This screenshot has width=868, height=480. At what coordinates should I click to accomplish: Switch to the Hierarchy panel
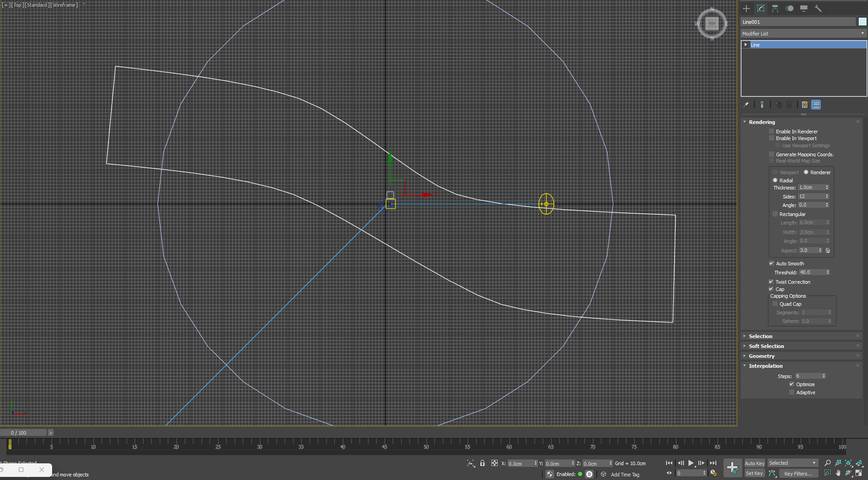click(775, 9)
